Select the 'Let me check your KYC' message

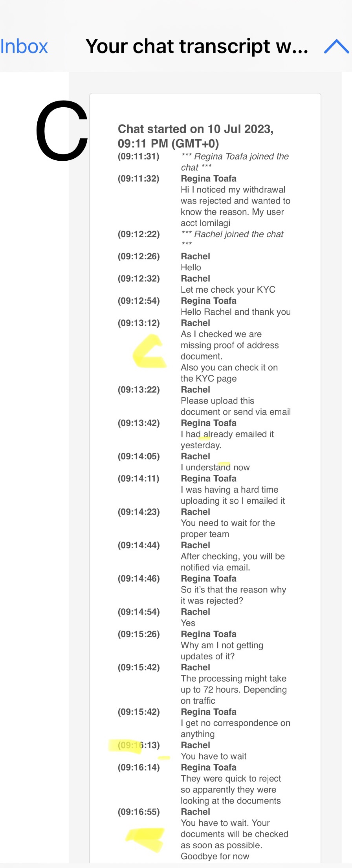click(228, 290)
